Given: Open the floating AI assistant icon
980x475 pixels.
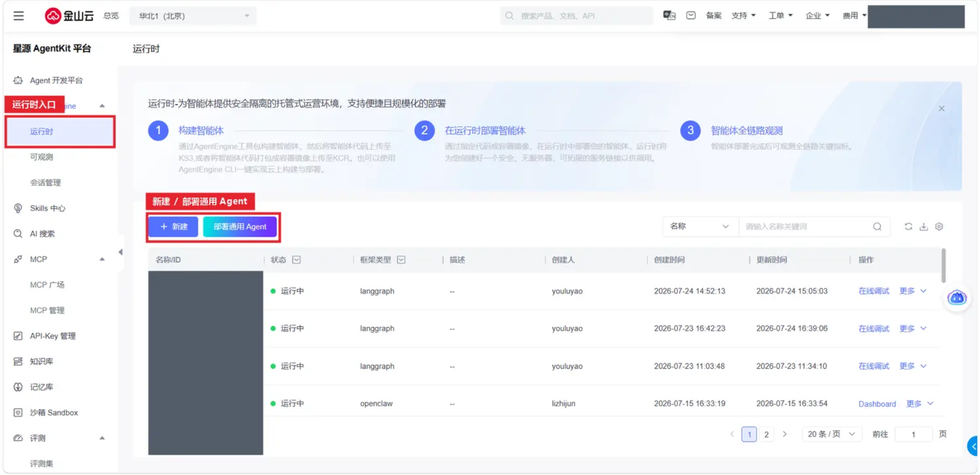Looking at the screenshot, I should click(957, 298).
